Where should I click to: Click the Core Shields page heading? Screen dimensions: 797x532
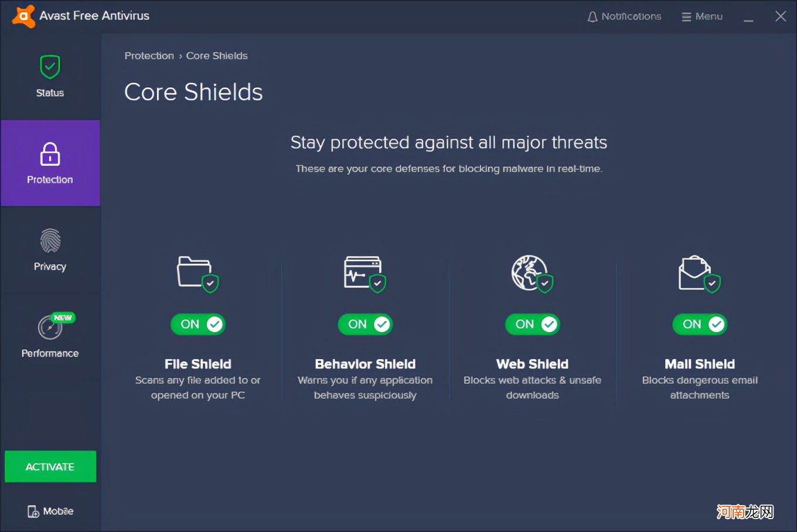click(x=193, y=92)
